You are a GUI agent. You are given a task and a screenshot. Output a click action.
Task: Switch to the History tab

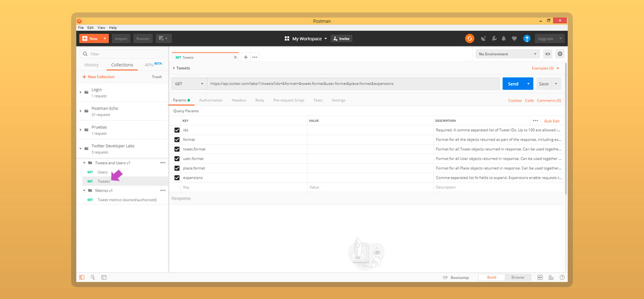tap(91, 65)
